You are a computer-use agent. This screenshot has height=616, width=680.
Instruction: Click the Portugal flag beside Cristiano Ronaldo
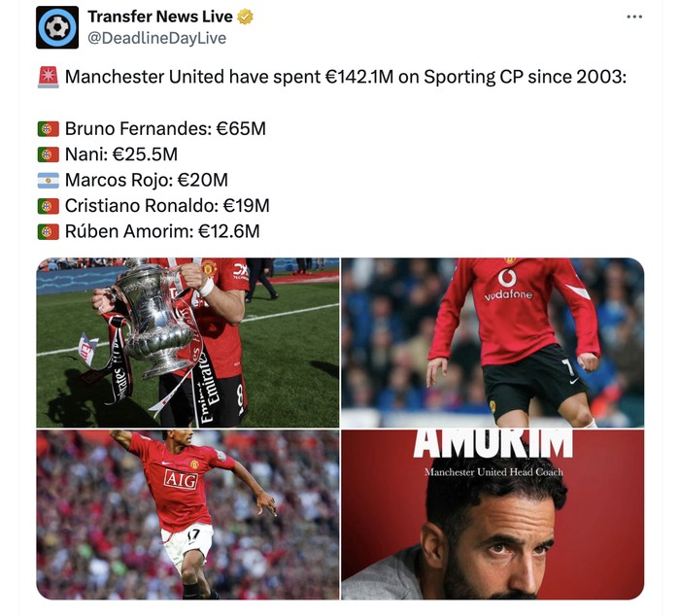pos(49,206)
